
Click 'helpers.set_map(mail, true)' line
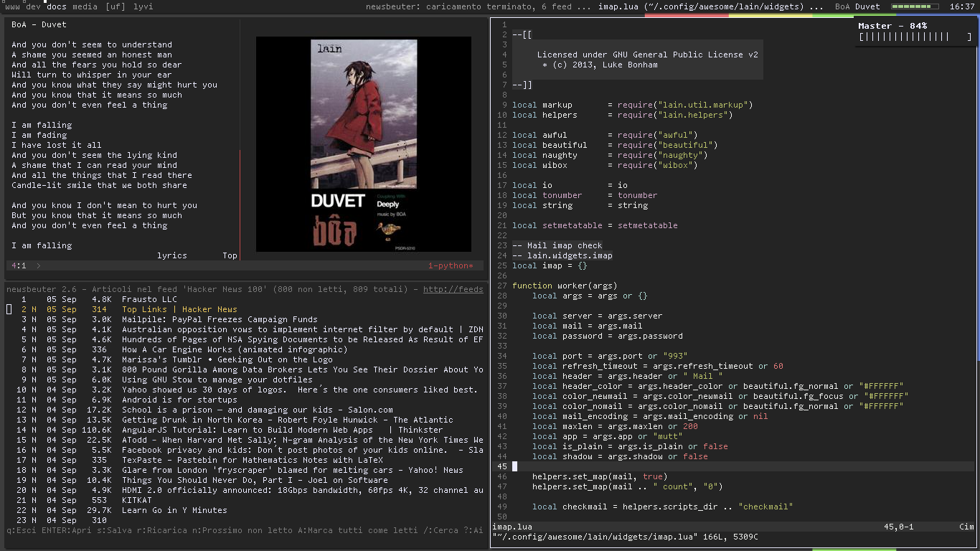tap(600, 476)
